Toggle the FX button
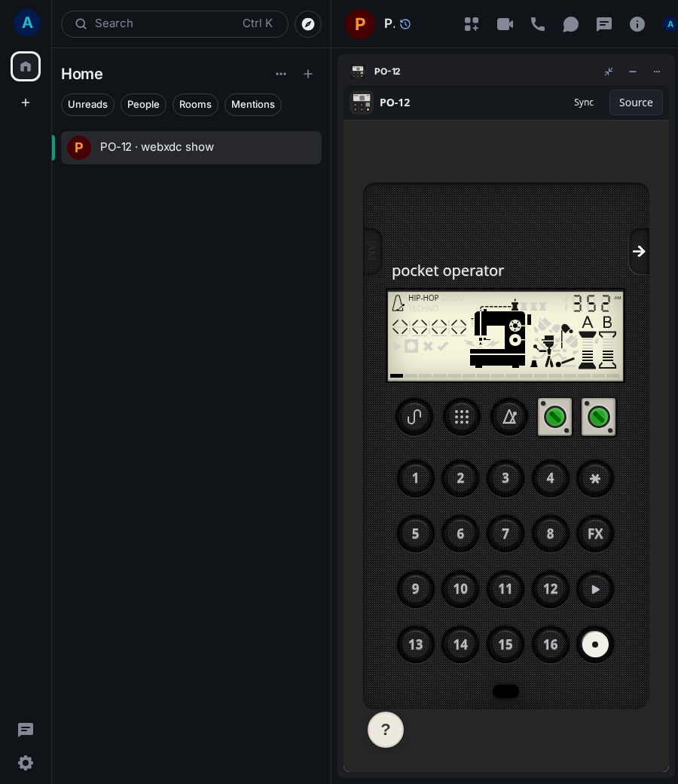 tap(594, 534)
